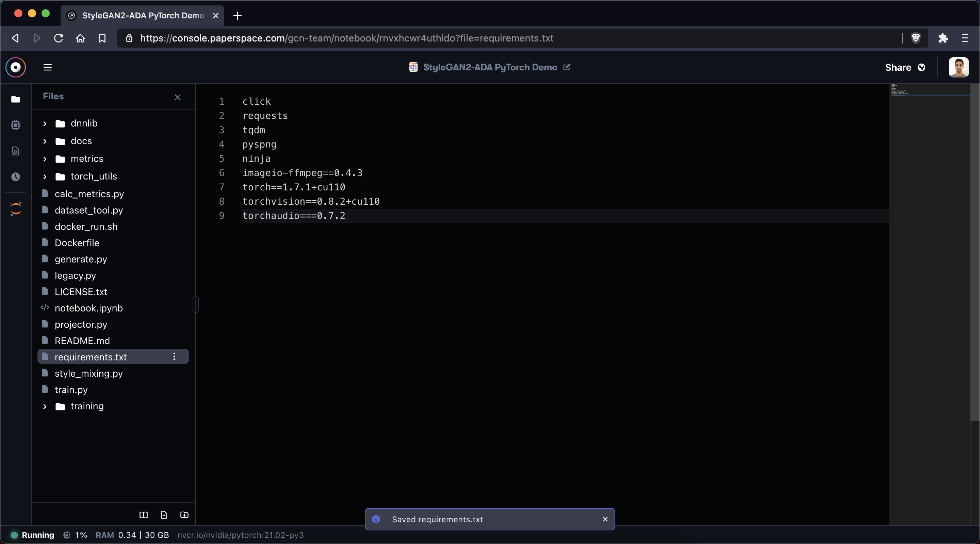The width and height of the screenshot is (980, 544).
Task: Open the hamburger menu beside the logo
Action: coord(48,67)
